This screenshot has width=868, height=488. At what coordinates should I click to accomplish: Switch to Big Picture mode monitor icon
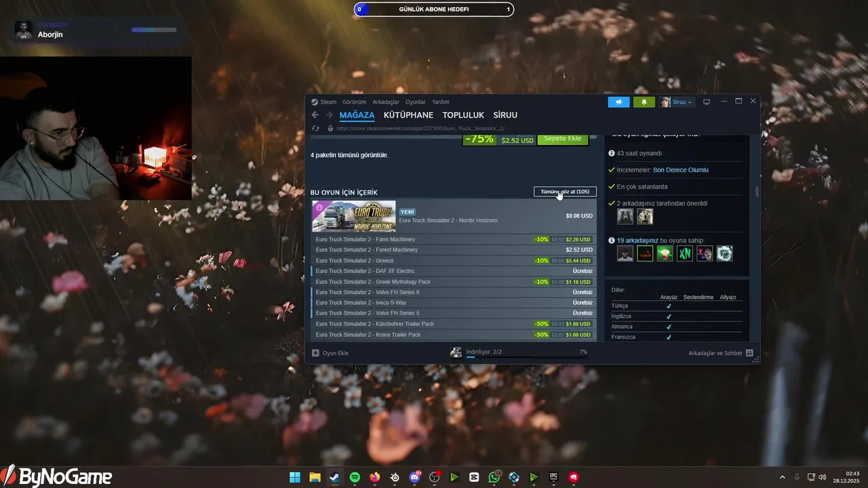point(706,102)
